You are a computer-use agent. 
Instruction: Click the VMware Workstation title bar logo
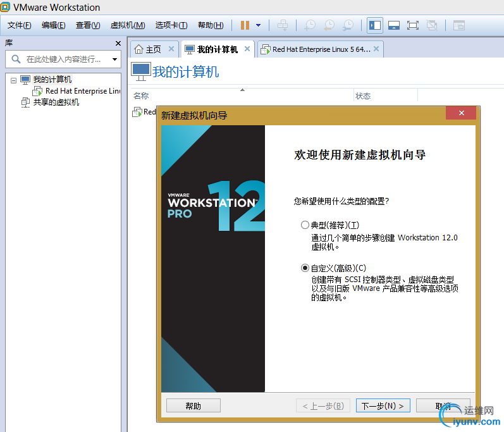click(x=5, y=7)
